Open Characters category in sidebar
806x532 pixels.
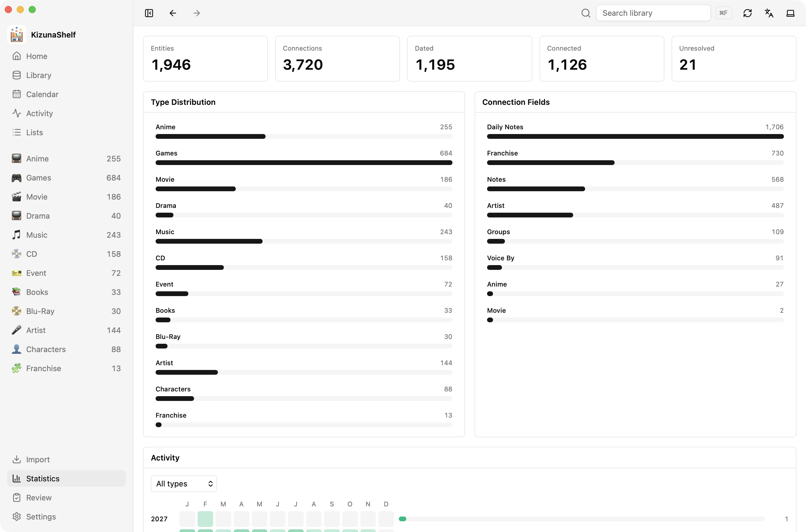click(x=66, y=349)
